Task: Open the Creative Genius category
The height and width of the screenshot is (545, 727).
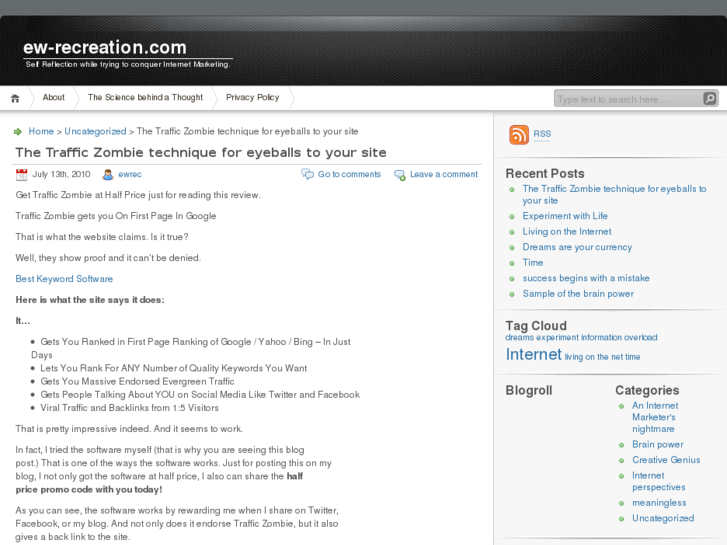Action: click(x=666, y=460)
